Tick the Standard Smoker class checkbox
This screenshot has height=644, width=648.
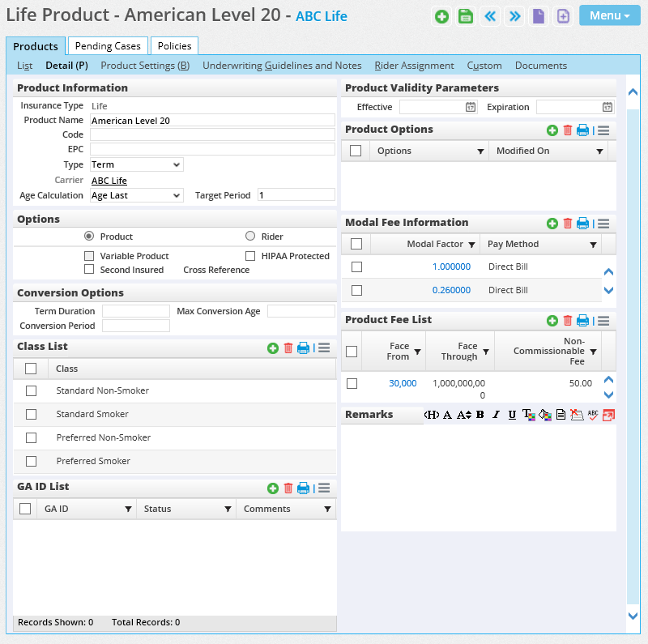click(31, 414)
